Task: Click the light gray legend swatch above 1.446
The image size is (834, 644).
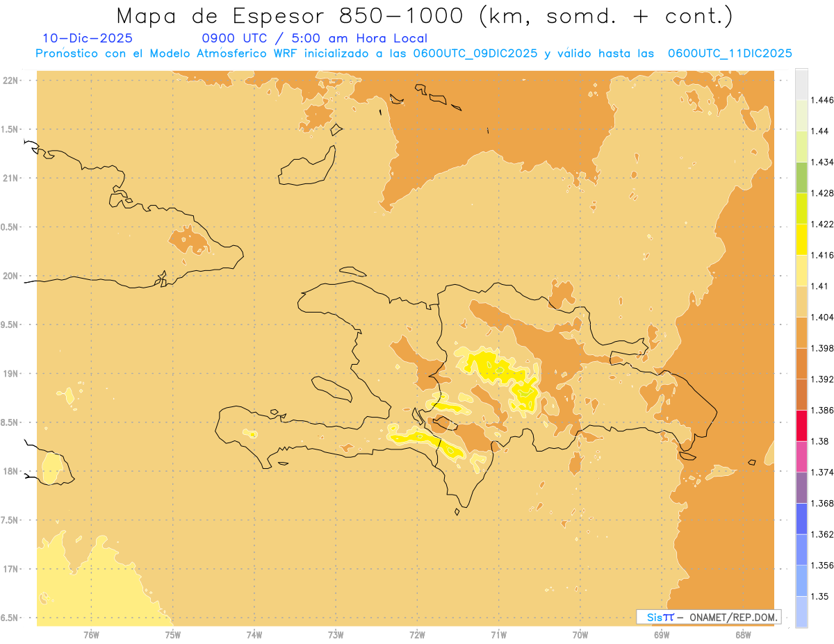Action: click(801, 83)
